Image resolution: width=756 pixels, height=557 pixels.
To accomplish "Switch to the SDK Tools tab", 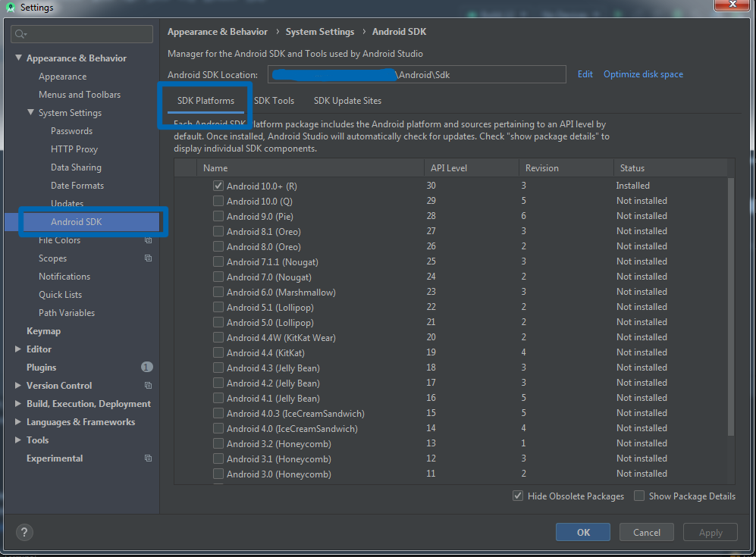I will [x=274, y=101].
